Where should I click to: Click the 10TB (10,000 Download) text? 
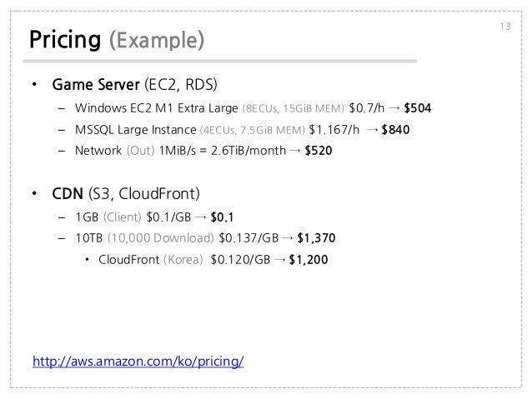pyautogui.click(x=143, y=238)
